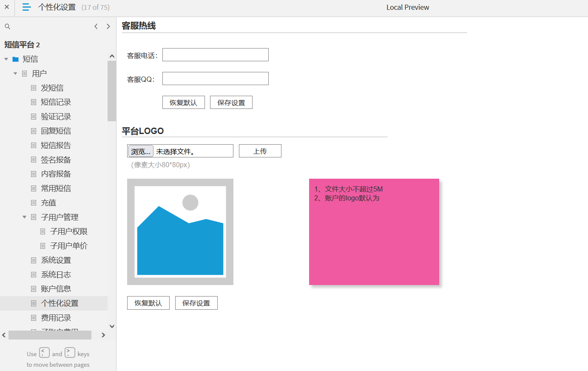Image resolution: width=588 pixels, height=371 pixels.
Task: Click page icon beside 验证记录
Action: tap(34, 117)
